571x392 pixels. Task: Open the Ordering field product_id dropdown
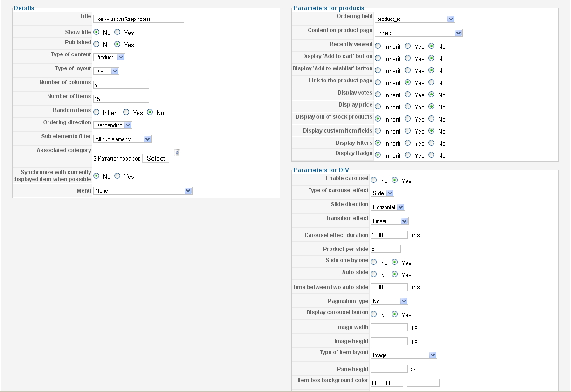tap(414, 19)
